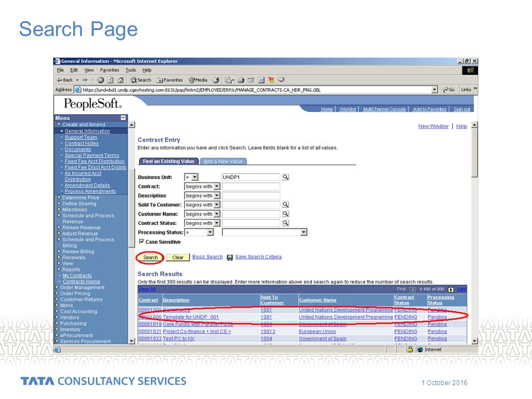Click in the Contract input field
532x399 pixels.
250,186
